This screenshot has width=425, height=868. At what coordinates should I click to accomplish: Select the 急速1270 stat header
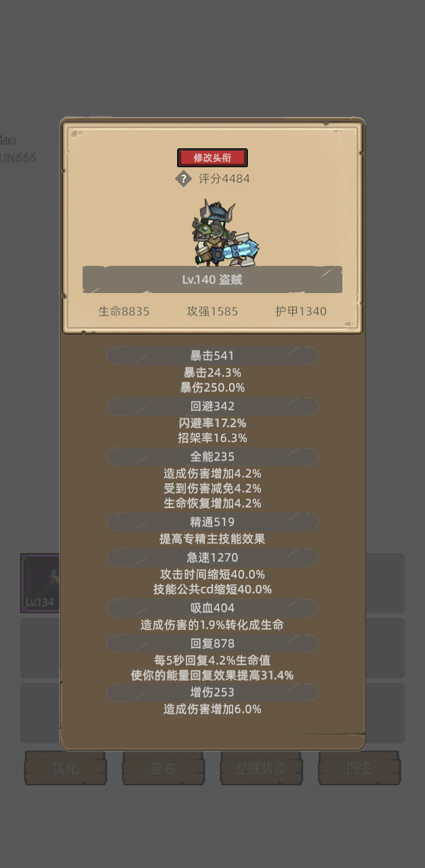coord(212,557)
